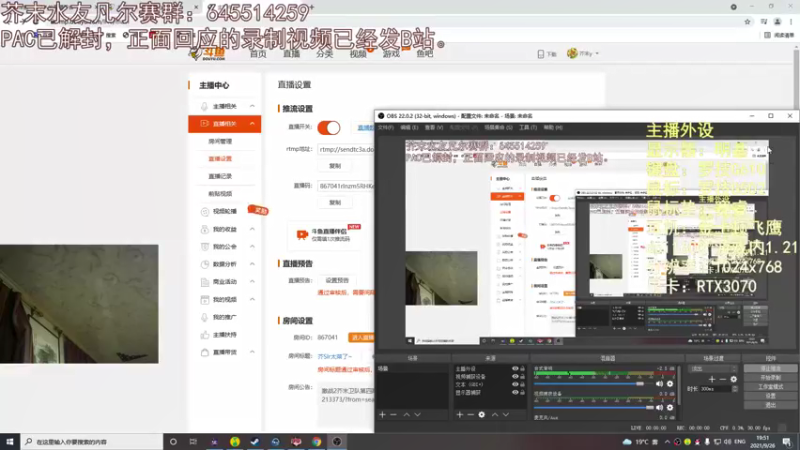800x450 pixels.
Task: Go to 分类 tab in Douyu navigation
Action: [x=324, y=54]
